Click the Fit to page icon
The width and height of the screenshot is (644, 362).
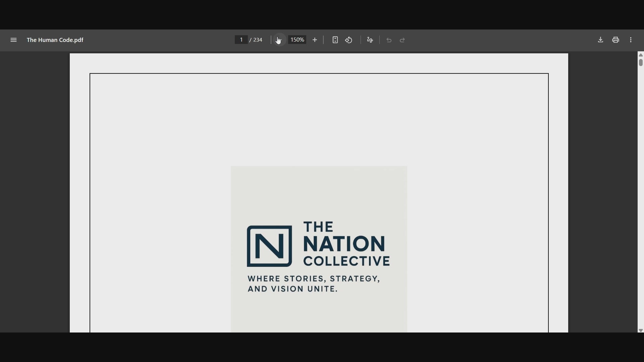pyautogui.click(x=335, y=40)
